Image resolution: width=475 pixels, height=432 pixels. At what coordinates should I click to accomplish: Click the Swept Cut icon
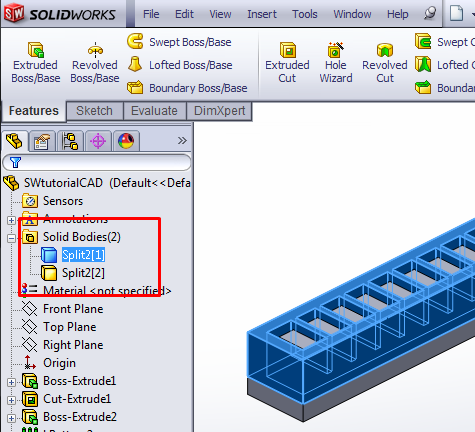[x=423, y=42]
